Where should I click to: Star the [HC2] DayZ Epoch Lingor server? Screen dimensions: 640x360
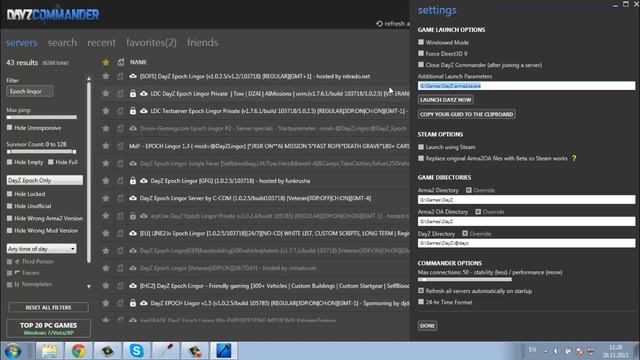(x=106, y=286)
